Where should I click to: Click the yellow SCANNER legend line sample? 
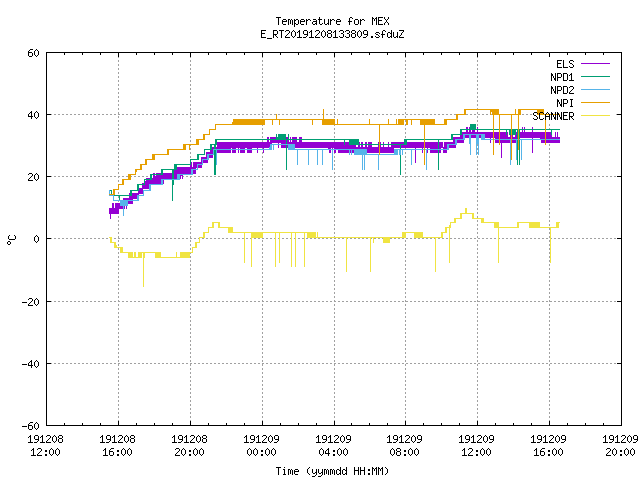[x=595, y=116]
